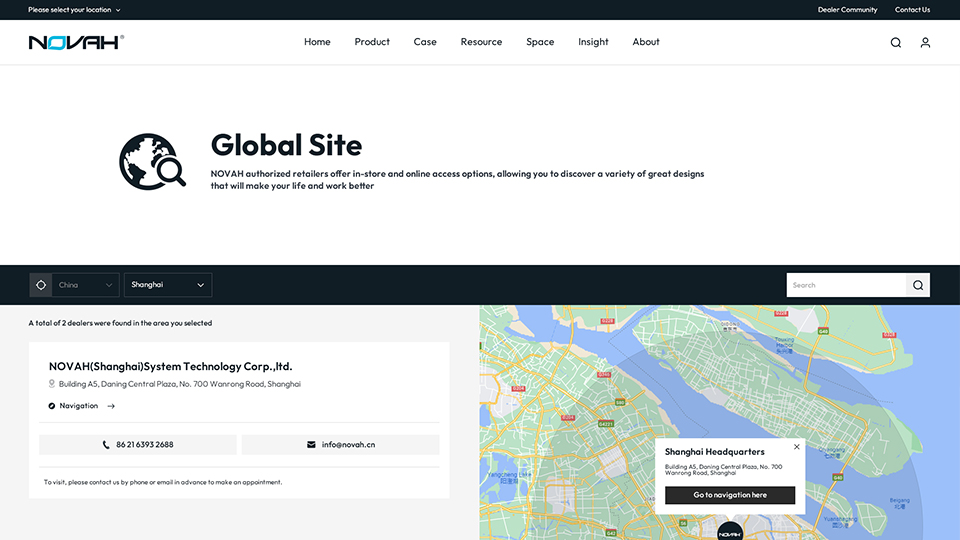This screenshot has width=960, height=540.
Task: Open the Resource menu
Action: pos(481,42)
